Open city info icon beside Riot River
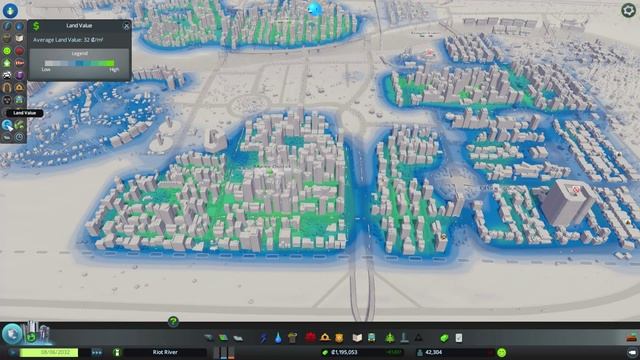 click(x=117, y=352)
